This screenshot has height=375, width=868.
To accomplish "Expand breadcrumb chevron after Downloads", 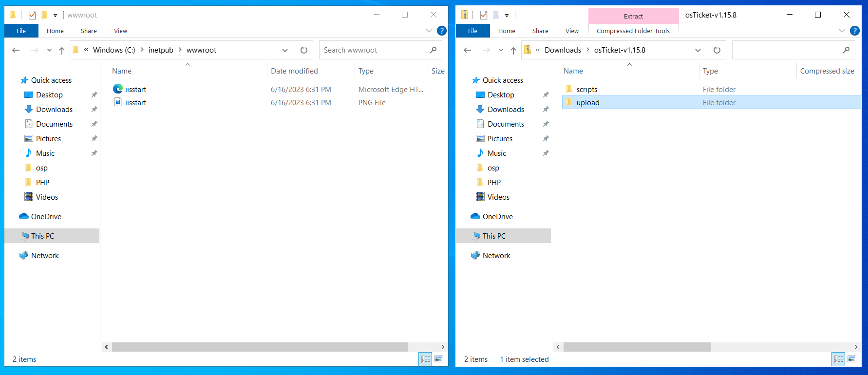I will click(x=588, y=50).
